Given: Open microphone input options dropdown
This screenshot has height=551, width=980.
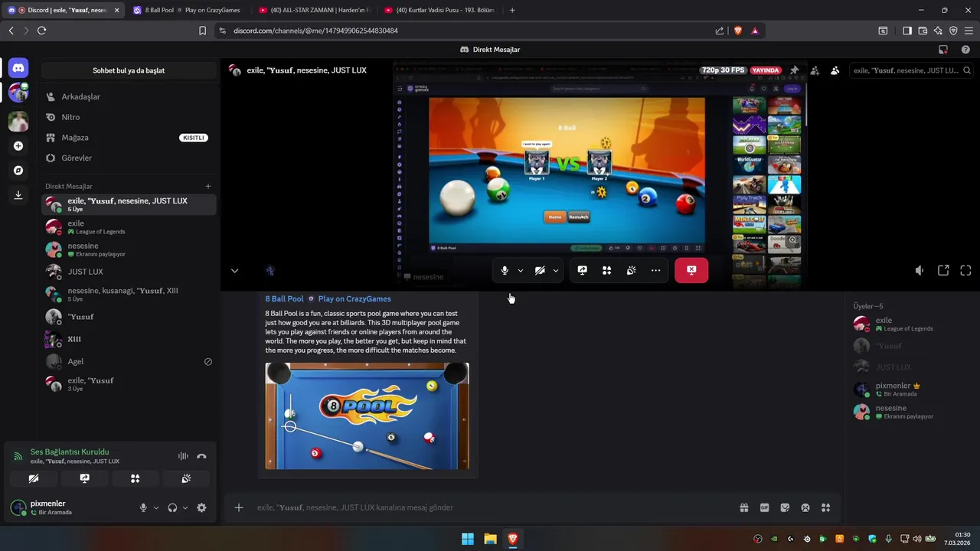Looking at the screenshot, I should [x=521, y=270].
